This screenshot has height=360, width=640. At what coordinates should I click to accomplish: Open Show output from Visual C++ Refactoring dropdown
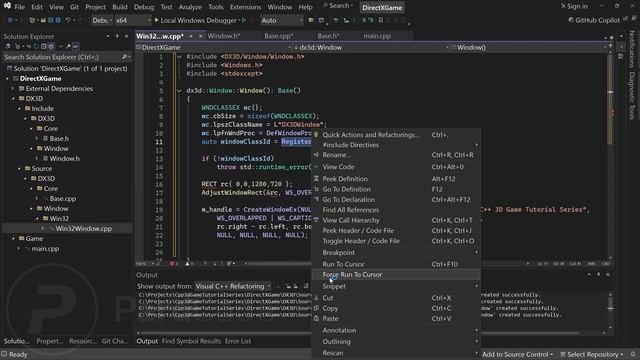(x=233, y=286)
